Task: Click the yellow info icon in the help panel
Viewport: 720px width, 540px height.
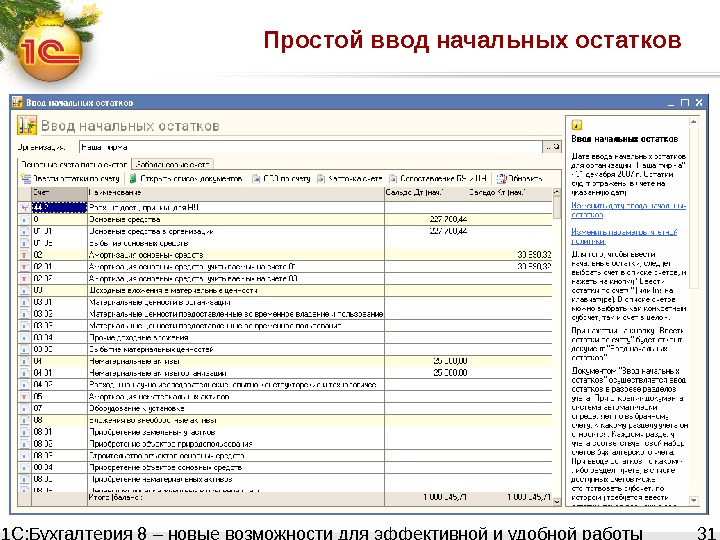Action: pos(577,125)
